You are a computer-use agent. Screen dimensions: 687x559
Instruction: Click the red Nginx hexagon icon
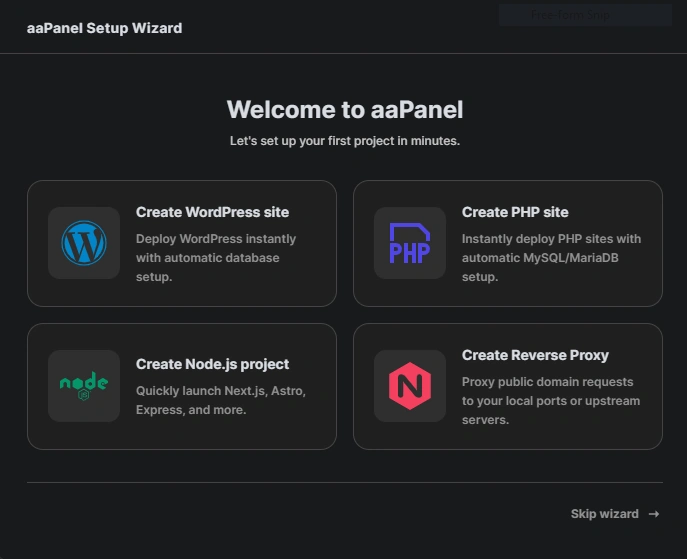pos(410,386)
